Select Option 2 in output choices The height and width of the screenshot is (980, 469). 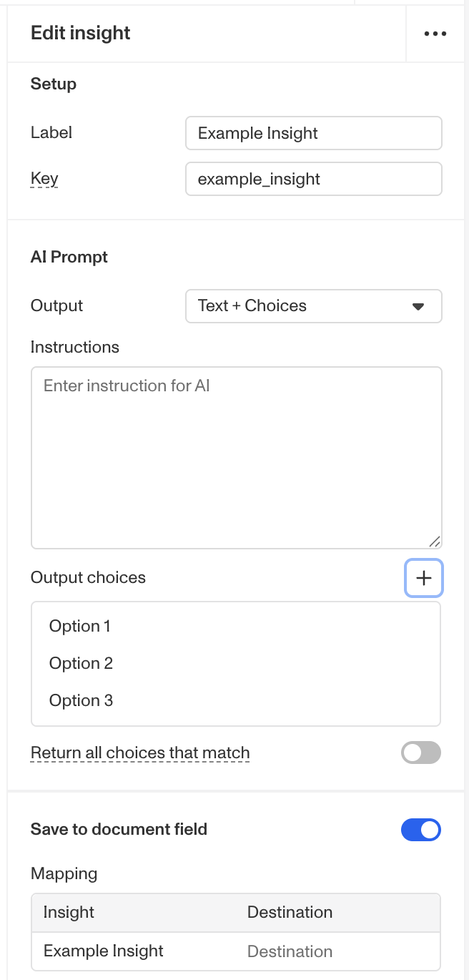point(81,664)
